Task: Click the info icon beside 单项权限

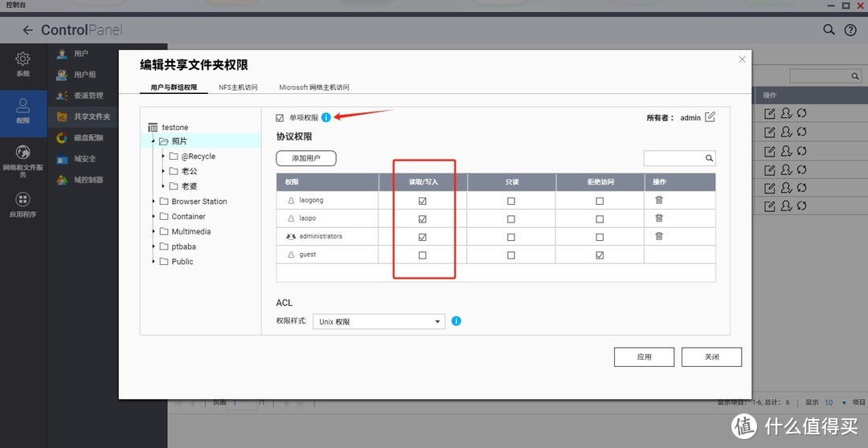Action: tap(326, 117)
